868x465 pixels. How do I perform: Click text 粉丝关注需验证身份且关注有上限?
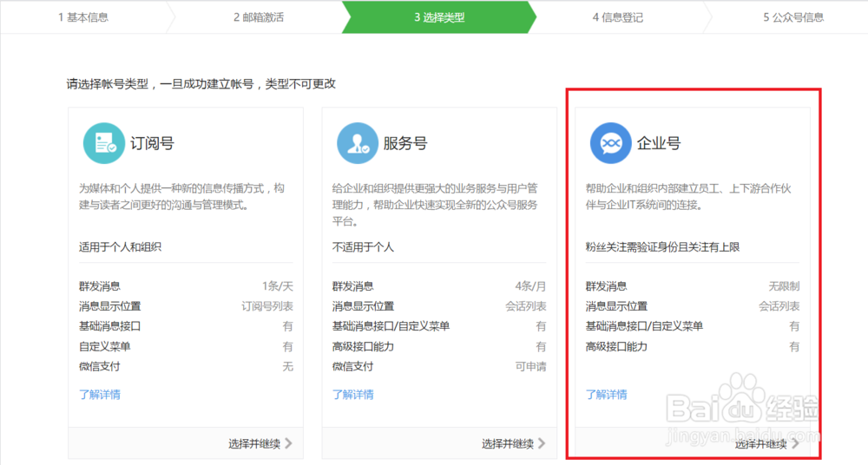[x=662, y=247]
